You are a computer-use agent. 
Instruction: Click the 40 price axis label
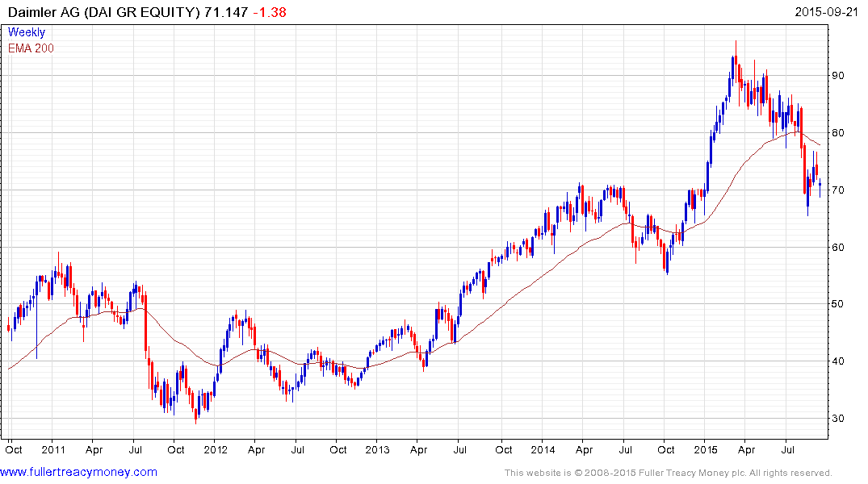coord(838,361)
